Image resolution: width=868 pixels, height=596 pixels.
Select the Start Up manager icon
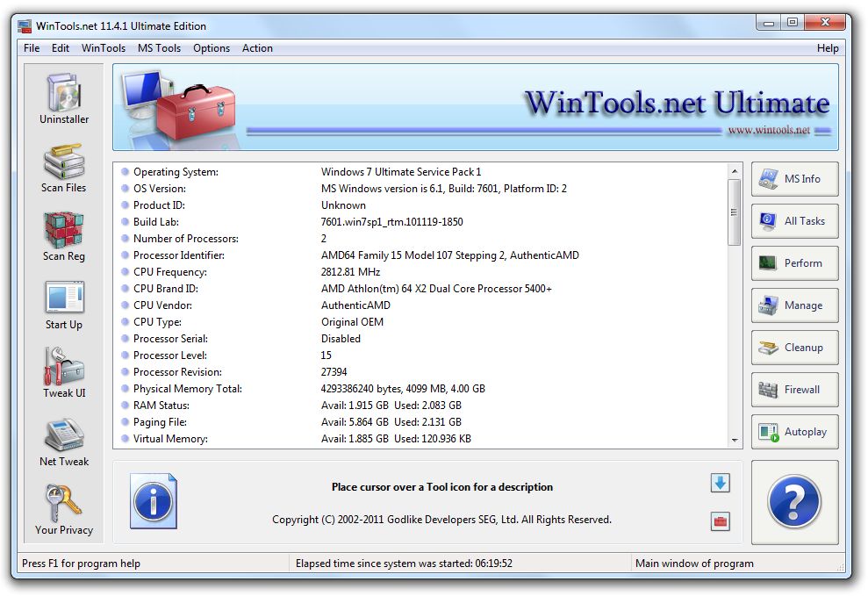64,305
